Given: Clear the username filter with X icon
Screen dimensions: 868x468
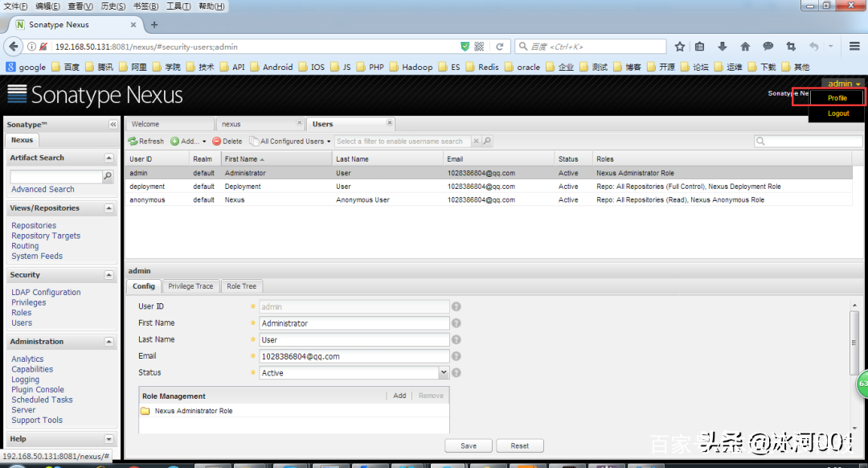Looking at the screenshot, I should point(476,142).
